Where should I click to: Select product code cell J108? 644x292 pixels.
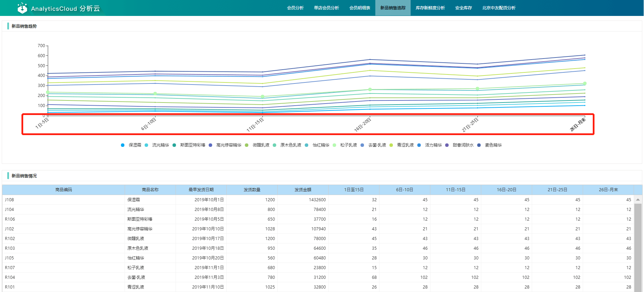[64, 200]
